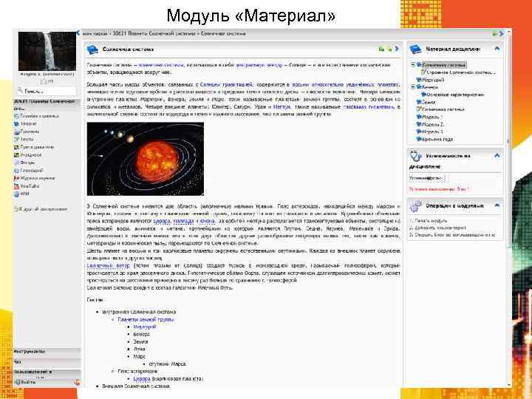The height and width of the screenshot is (399, 532).
Task: Open the YouTube sidebar icon
Action: point(16,186)
